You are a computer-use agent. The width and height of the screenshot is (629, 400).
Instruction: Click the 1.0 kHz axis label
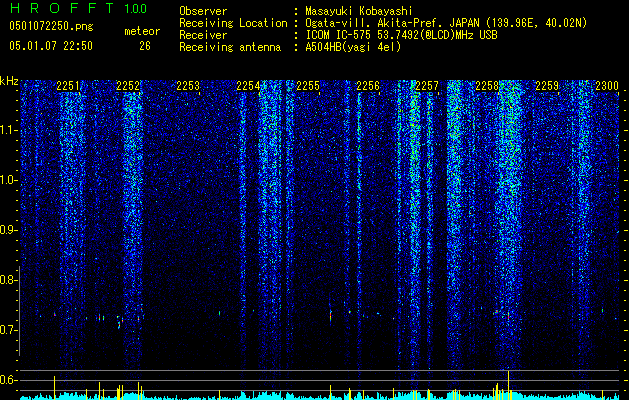(8, 180)
